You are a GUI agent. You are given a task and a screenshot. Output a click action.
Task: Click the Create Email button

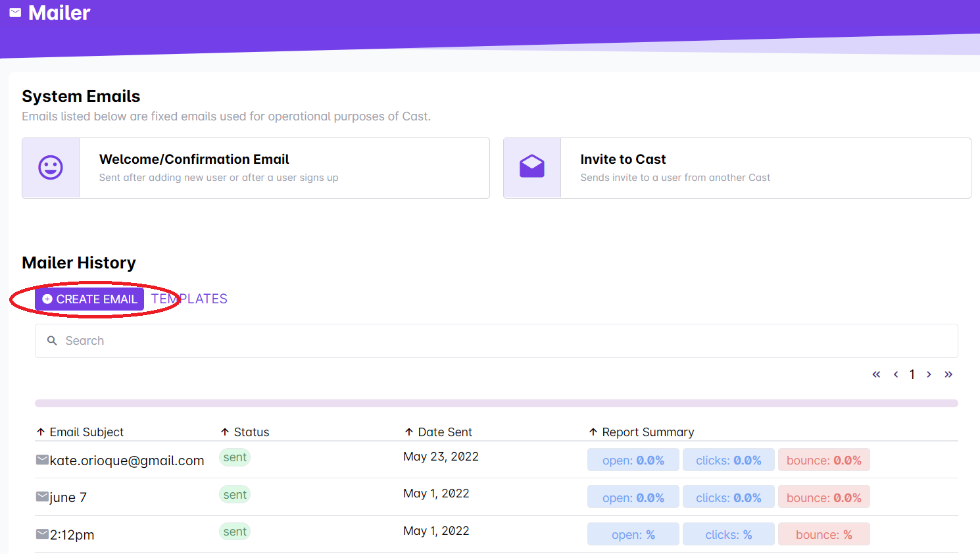tap(89, 299)
